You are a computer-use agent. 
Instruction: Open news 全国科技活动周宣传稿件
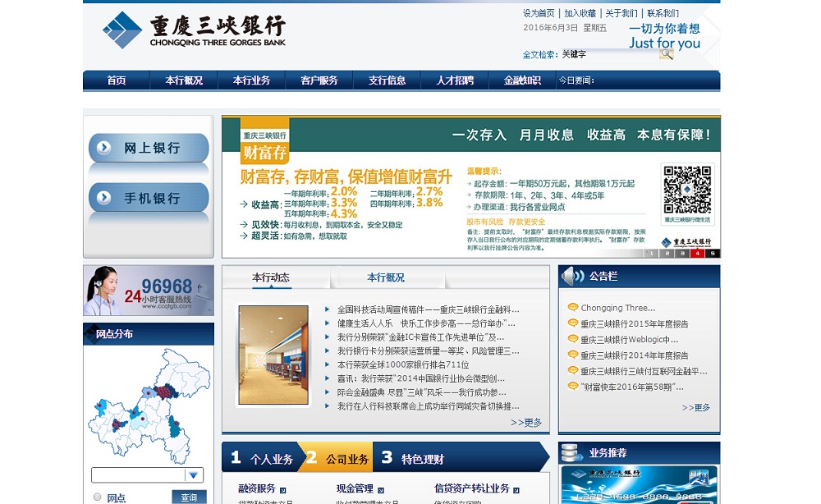pos(429,309)
